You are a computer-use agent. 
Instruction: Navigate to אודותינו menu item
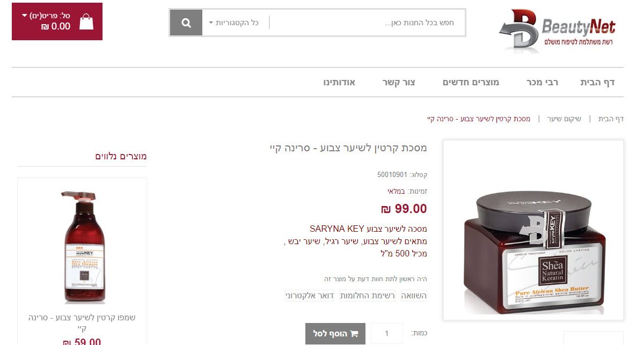point(339,82)
